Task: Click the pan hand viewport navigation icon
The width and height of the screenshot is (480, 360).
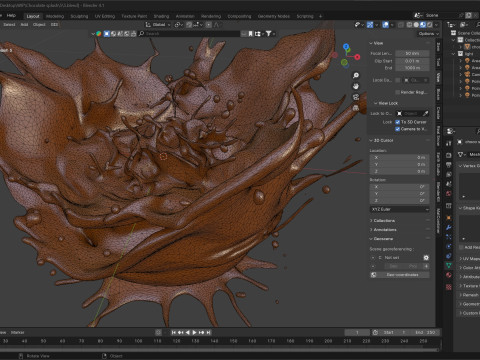Action: pyautogui.click(x=356, y=86)
